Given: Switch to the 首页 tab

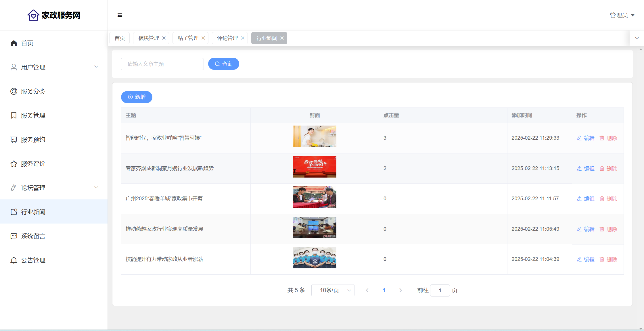Looking at the screenshot, I should 120,38.
